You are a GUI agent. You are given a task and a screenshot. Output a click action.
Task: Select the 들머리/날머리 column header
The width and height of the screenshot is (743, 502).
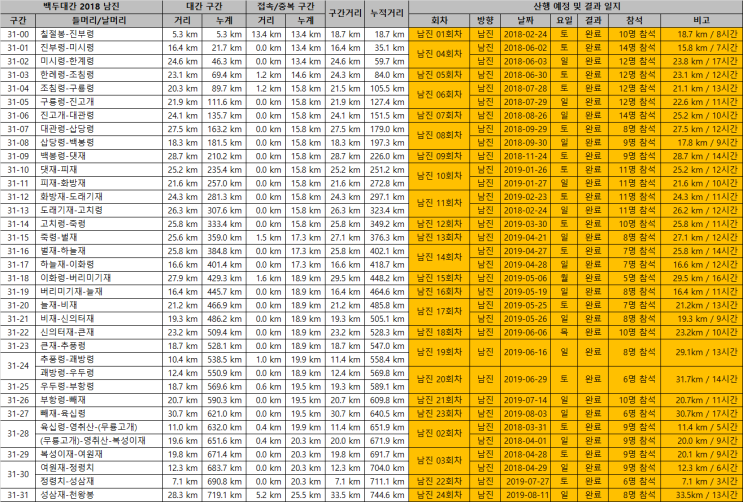pos(99,20)
